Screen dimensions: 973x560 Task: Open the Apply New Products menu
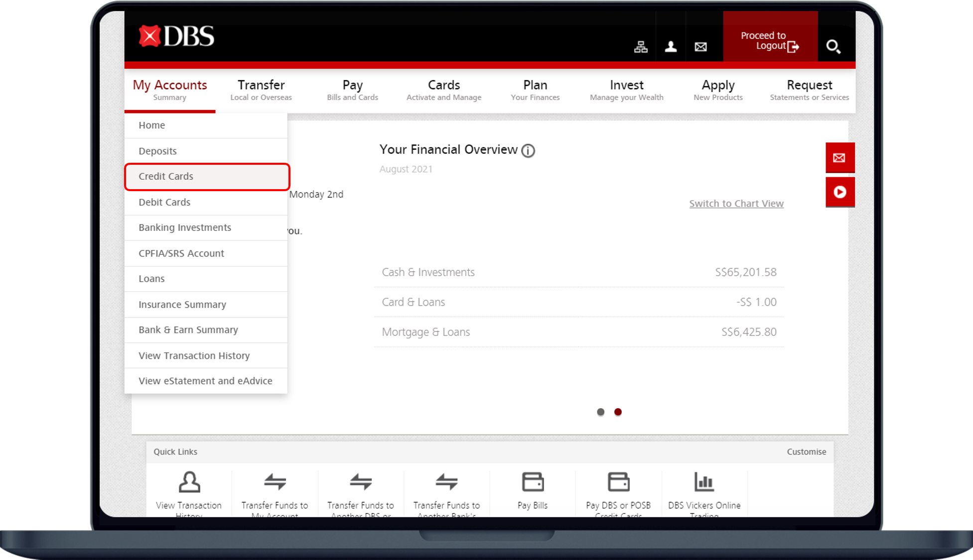[718, 90]
